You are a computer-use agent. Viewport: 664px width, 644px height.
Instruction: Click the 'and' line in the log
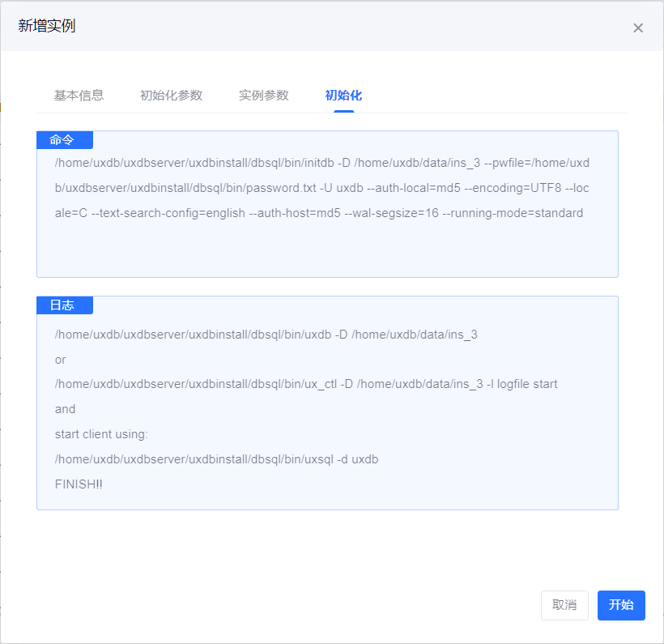click(65, 409)
